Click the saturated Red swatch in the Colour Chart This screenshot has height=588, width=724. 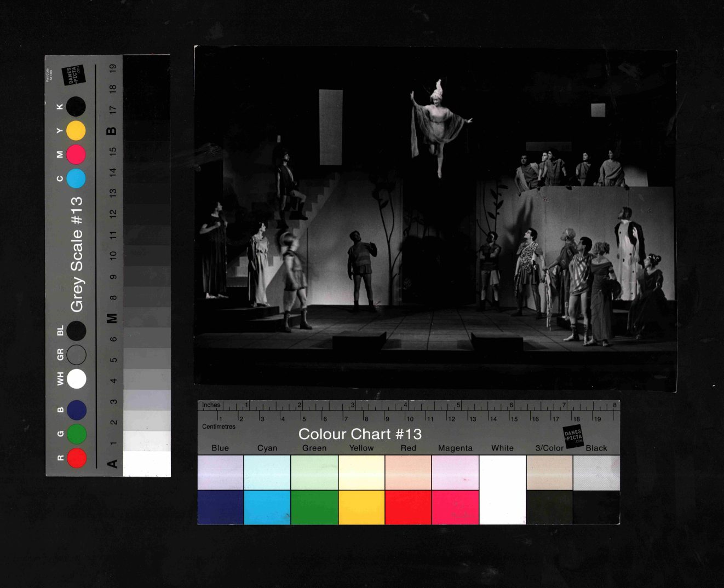(408, 508)
